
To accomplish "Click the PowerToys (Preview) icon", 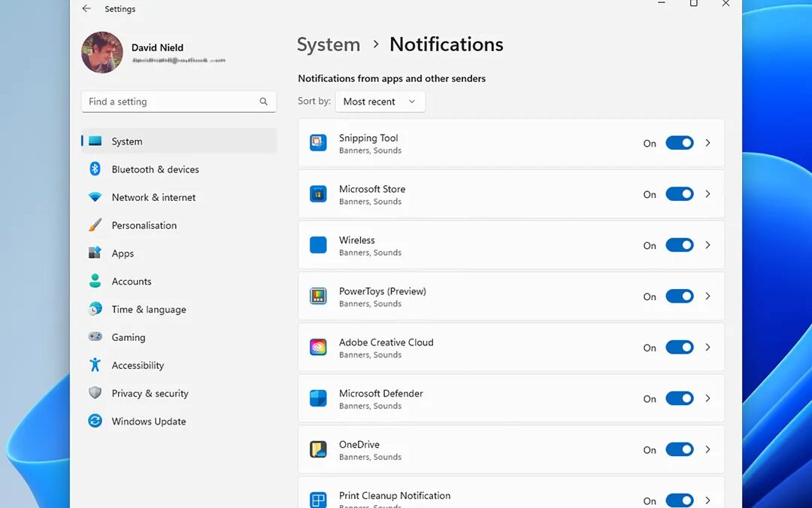I will tap(318, 297).
